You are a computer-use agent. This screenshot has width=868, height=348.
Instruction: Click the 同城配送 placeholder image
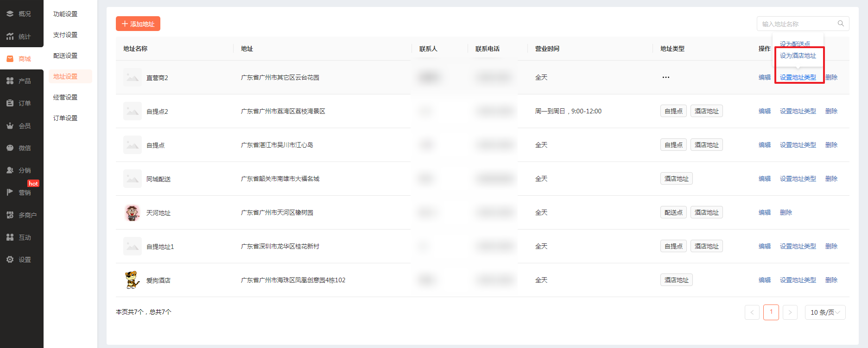[x=133, y=179]
